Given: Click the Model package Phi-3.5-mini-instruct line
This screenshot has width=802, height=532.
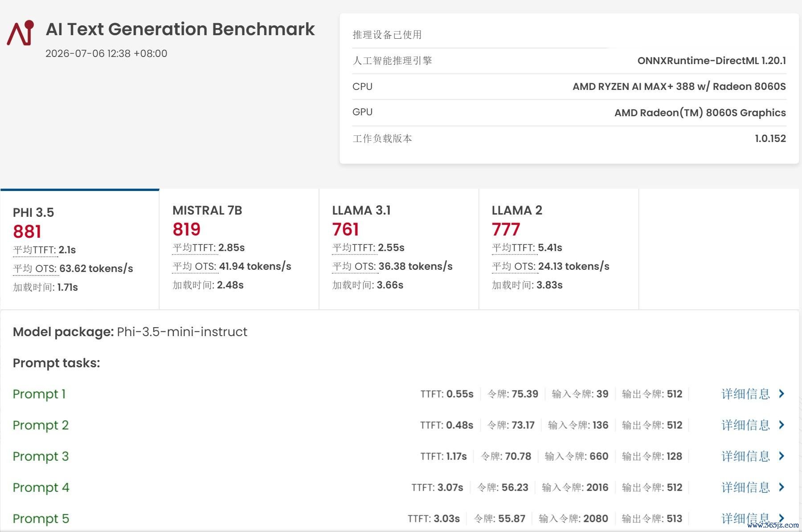Looking at the screenshot, I should pyautogui.click(x=130, y=332).
